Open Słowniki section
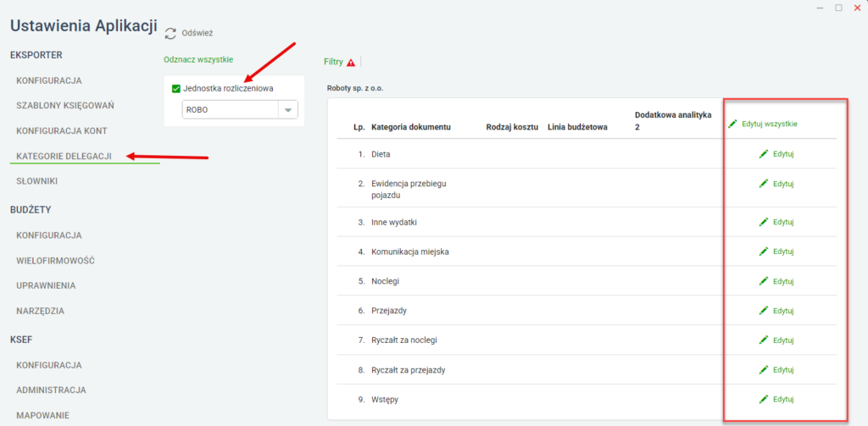This screenshot has width=868, height=426. 37,181
